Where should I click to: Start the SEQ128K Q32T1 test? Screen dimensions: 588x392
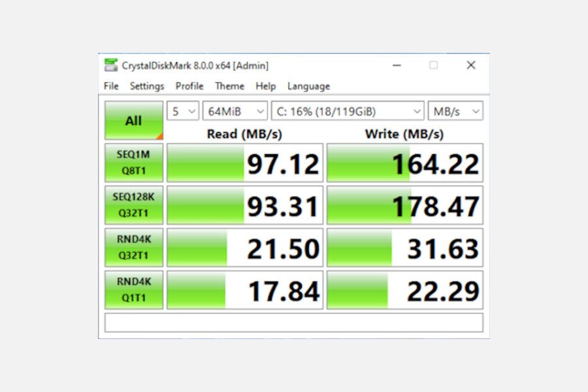(133, 204)
